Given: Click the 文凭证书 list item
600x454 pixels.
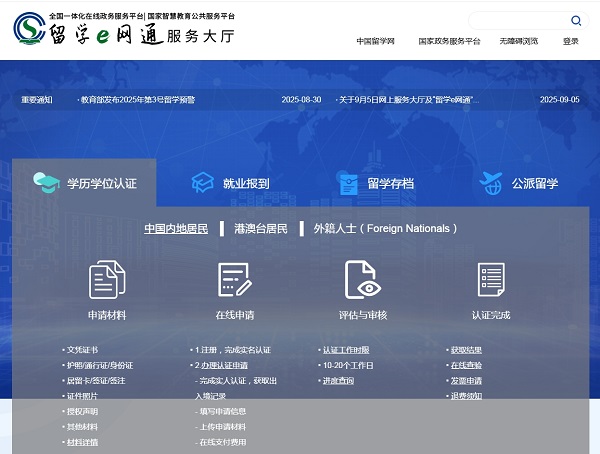Looking at the screenshot, I should click(82, 350).
